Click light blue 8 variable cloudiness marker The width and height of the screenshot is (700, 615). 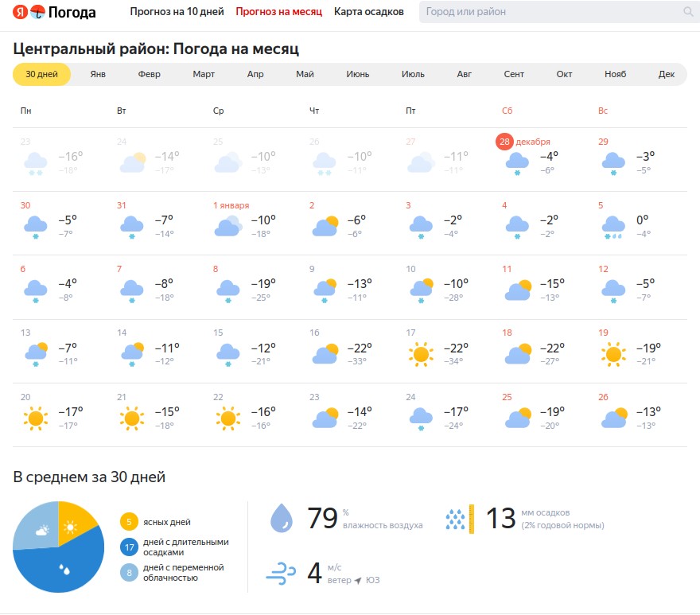pos(129,573)
